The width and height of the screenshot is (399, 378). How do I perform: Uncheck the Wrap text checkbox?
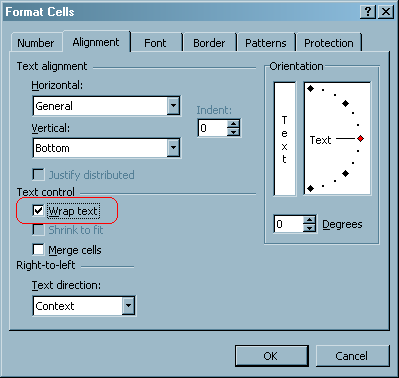[38, 210]
